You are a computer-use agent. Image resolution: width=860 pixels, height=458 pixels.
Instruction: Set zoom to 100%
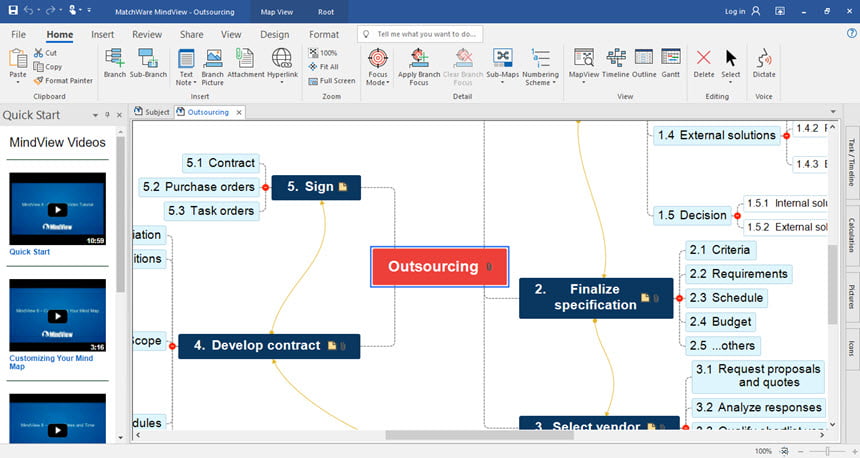(x=322, y=53)
